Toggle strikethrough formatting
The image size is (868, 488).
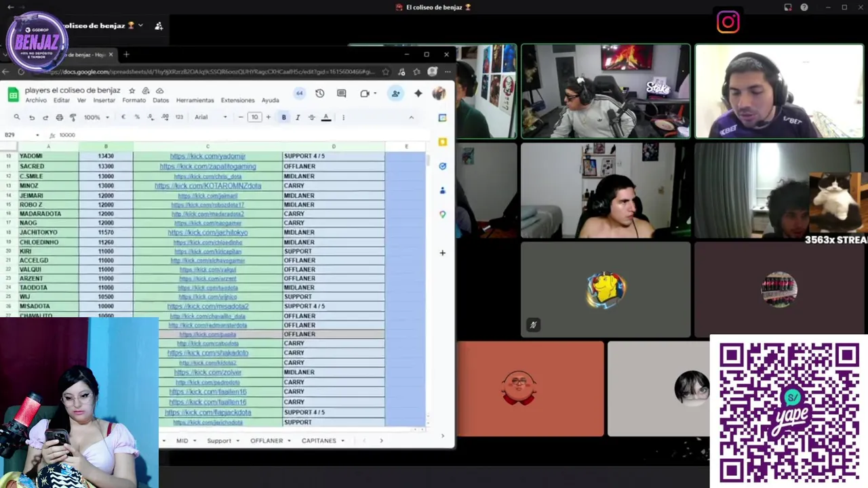312,117
